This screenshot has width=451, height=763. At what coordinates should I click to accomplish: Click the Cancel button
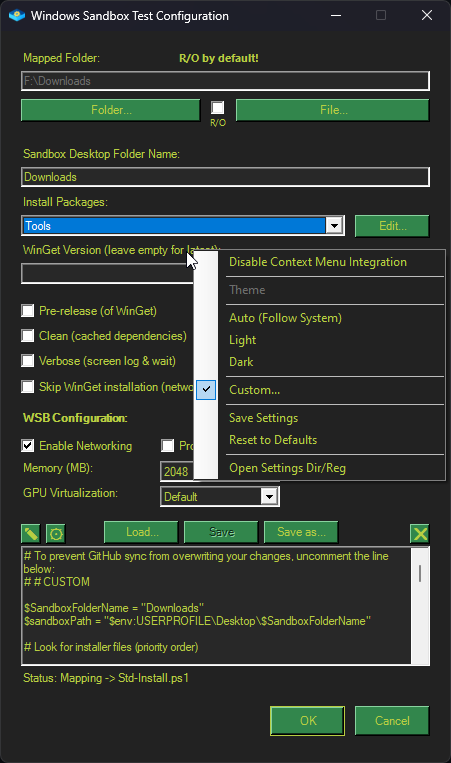[392, 721]
